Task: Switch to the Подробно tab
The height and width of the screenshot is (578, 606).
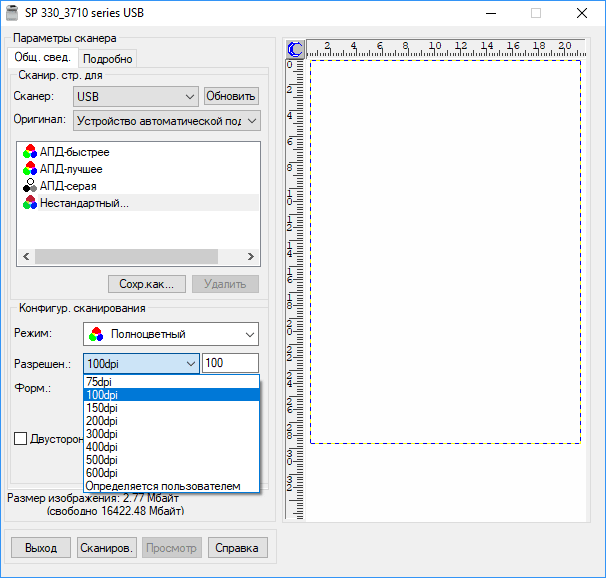Action: click(107, 59)
